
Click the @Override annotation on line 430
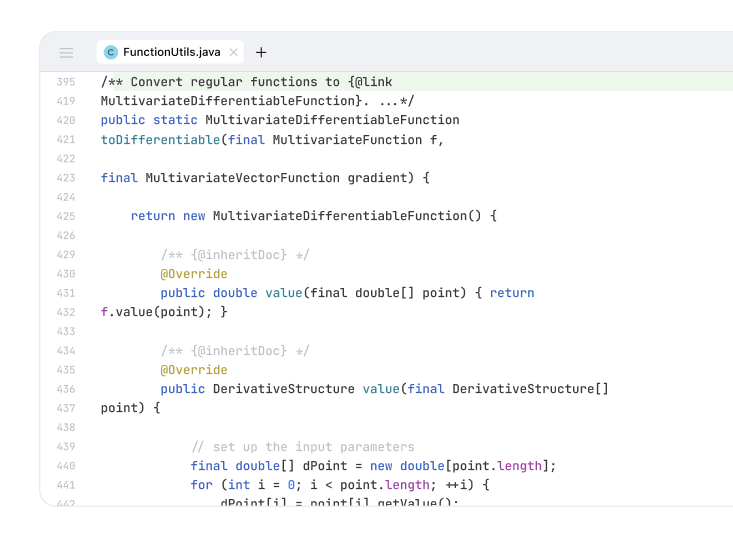(193, 274)
